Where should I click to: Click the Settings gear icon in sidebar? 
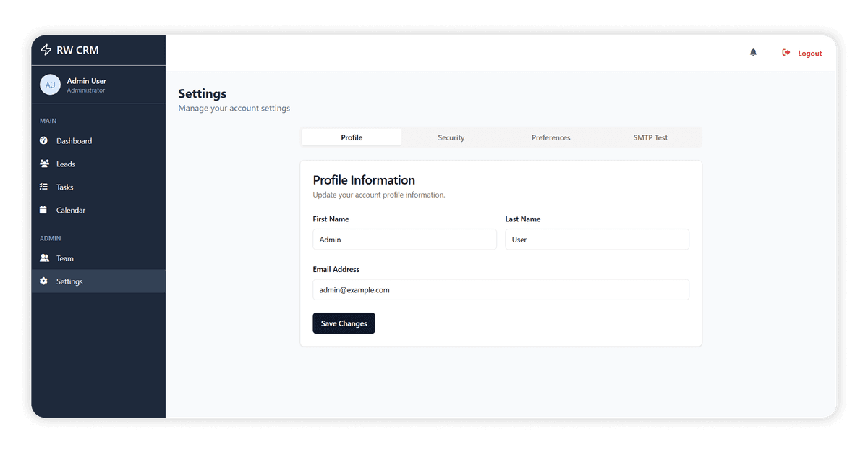click(43, 281)
